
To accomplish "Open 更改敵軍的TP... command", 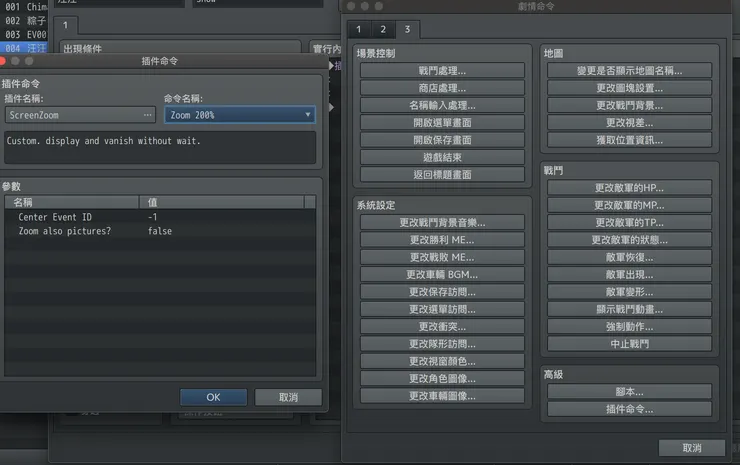I will click(630, 222).
